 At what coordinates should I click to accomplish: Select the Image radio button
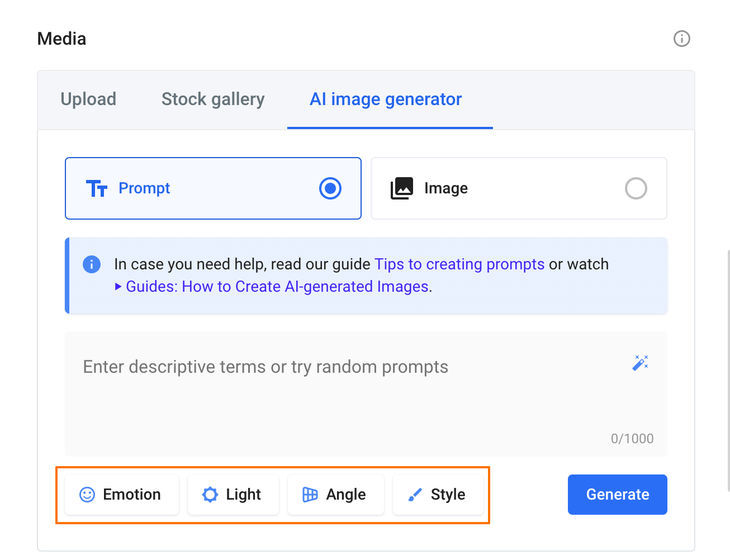point(636,188)
